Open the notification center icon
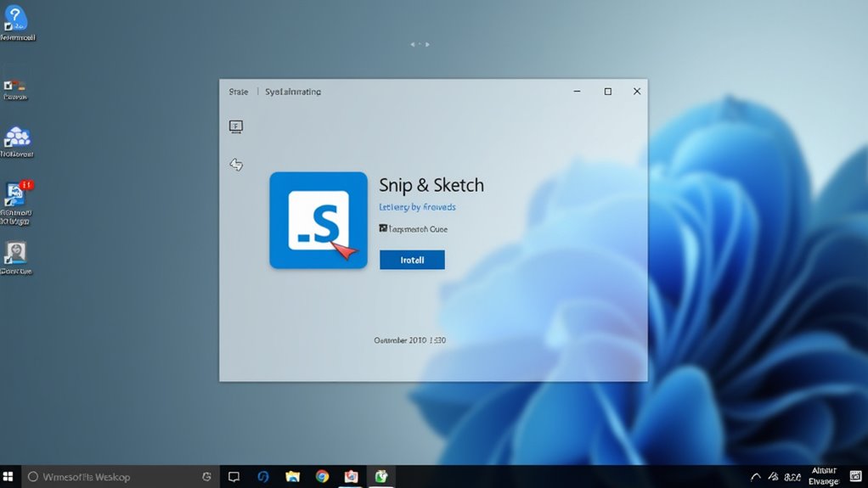This screenshot has height=488, width=868. (856, 476)
